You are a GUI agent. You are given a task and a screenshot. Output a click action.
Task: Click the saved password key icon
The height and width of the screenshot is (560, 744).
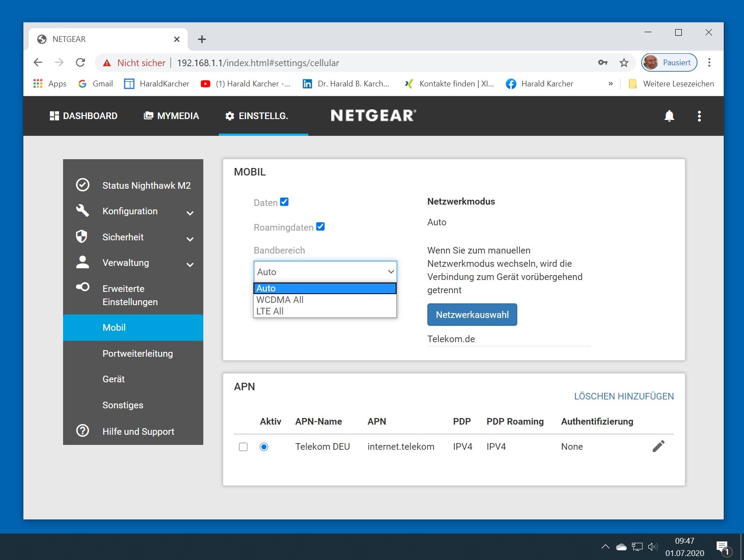coord(602,63)
